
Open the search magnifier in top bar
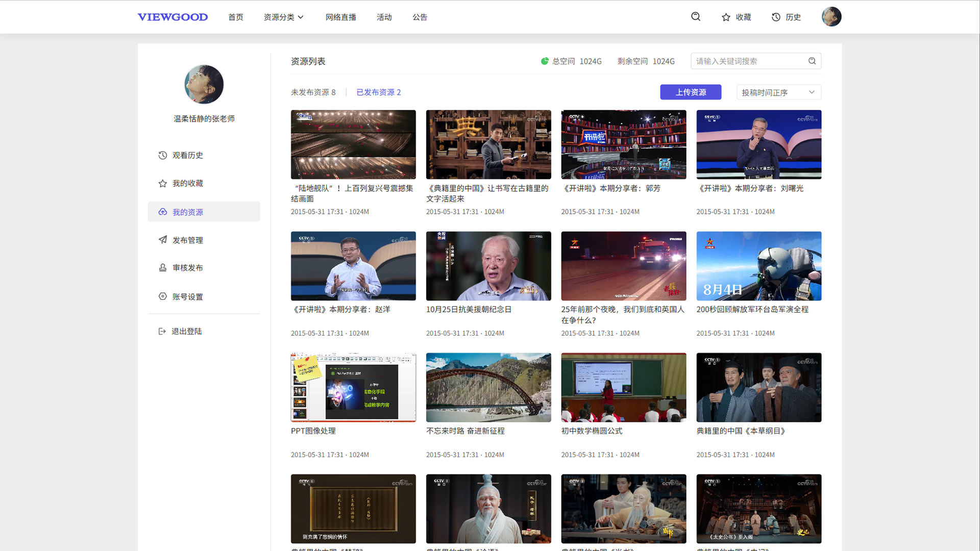696,17
